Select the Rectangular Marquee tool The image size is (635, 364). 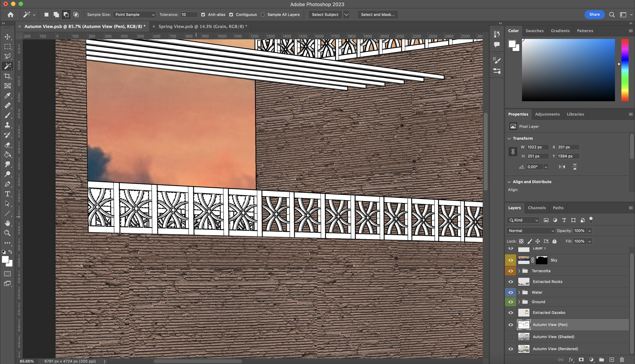(x=7, y=47)
